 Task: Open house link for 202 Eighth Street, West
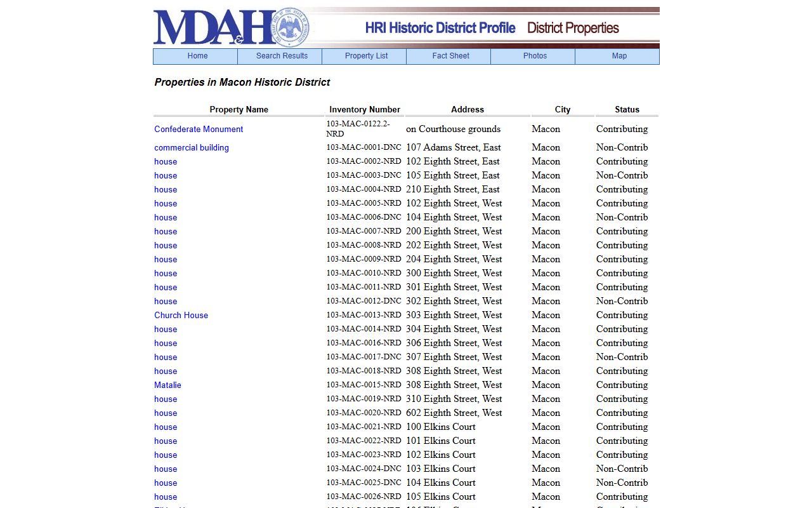coord(166,245)
